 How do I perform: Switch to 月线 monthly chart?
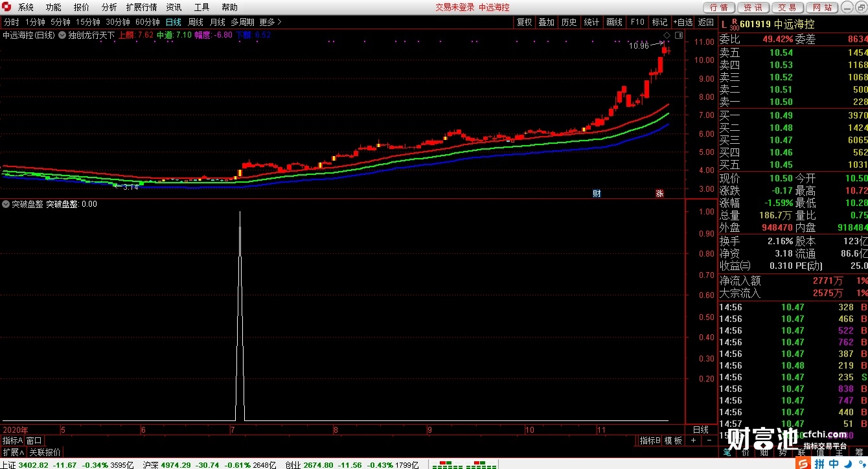(217, 22)
